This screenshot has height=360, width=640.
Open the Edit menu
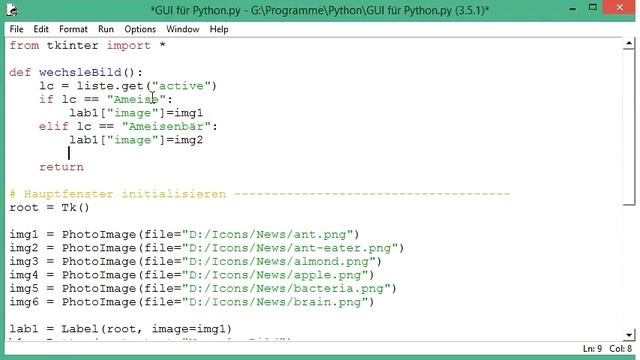point(41,29)
